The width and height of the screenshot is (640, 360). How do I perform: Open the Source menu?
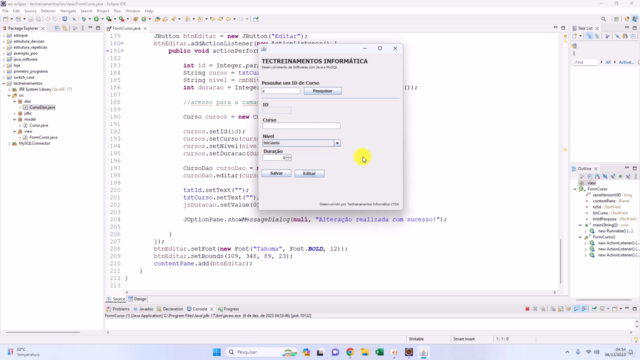[x=30, y=11]
